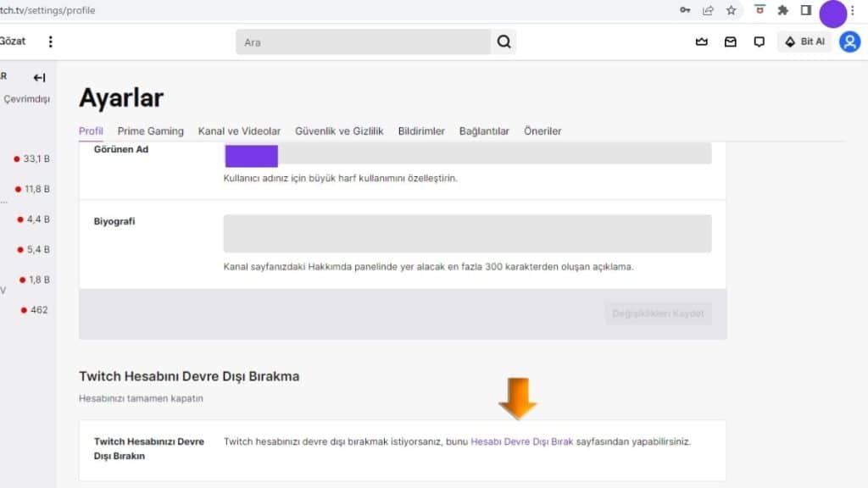Click the browser share page icon
The height and width of the screenshot is (488, 868).
(x=708, y=10)
